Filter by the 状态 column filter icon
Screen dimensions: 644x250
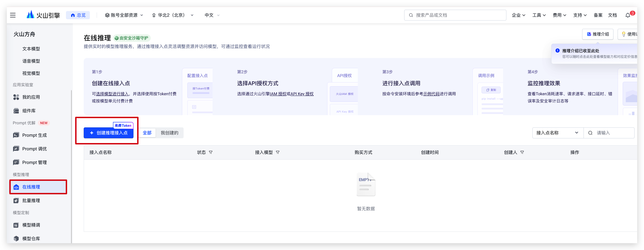click(211, 152)
